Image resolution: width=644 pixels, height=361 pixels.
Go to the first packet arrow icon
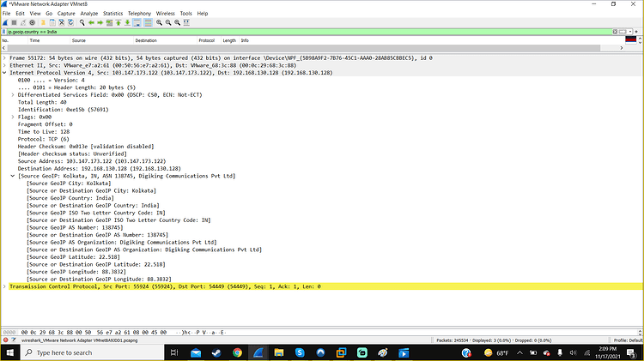[x=118, y=22]
